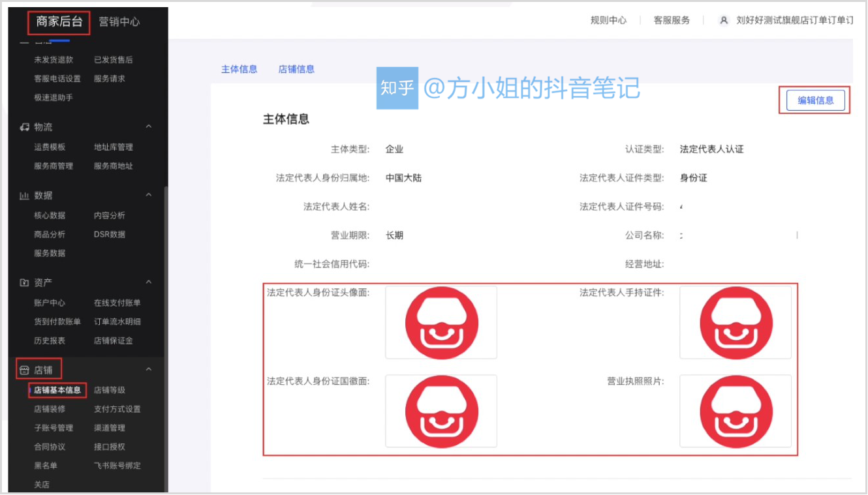Image resolution: width=868 pixels, height=495 pixels.
Task: Open 商品分析 menu item
Action: click(x=50, y=235)
